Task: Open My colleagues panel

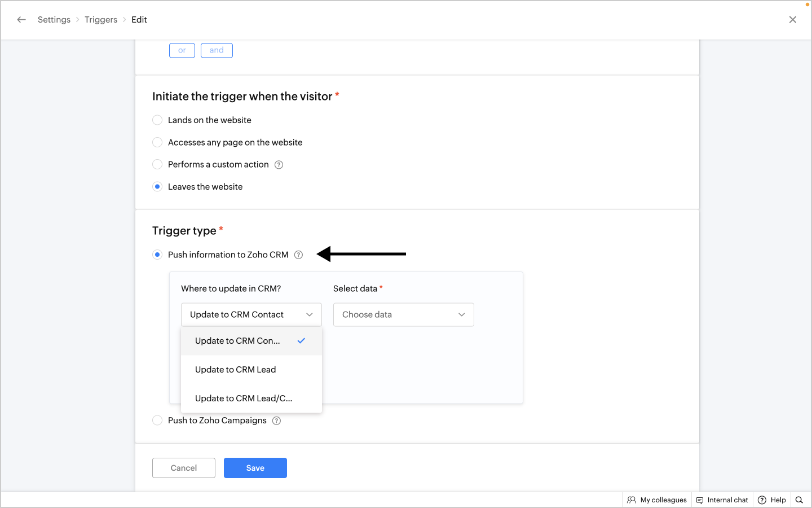Action: pos(657,500)
